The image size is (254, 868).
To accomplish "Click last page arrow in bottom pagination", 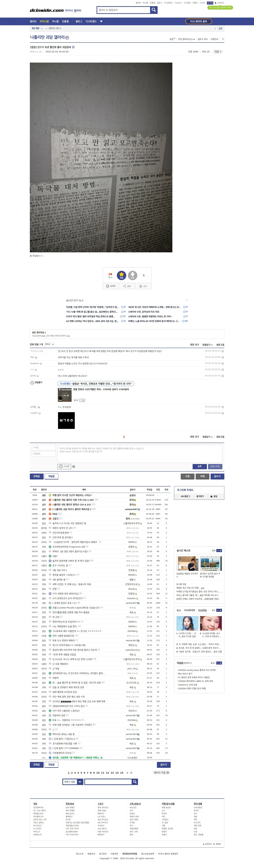I will (x=131, y=773).
